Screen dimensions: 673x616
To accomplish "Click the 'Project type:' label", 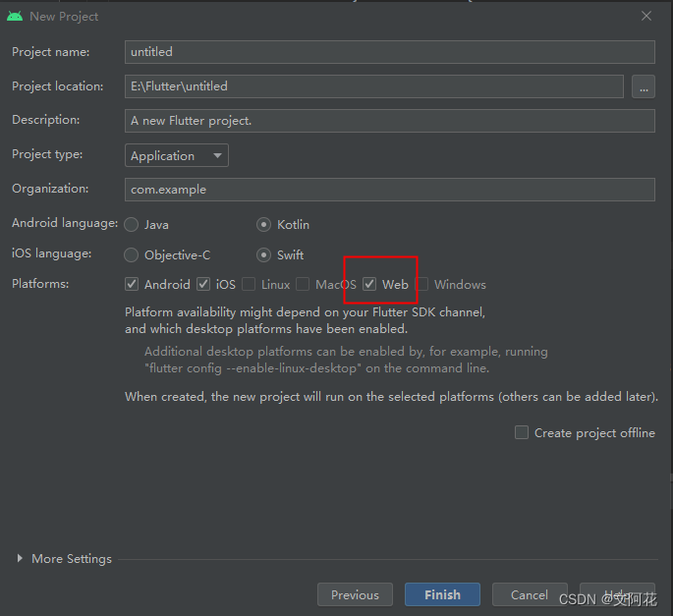I will 47,154.
